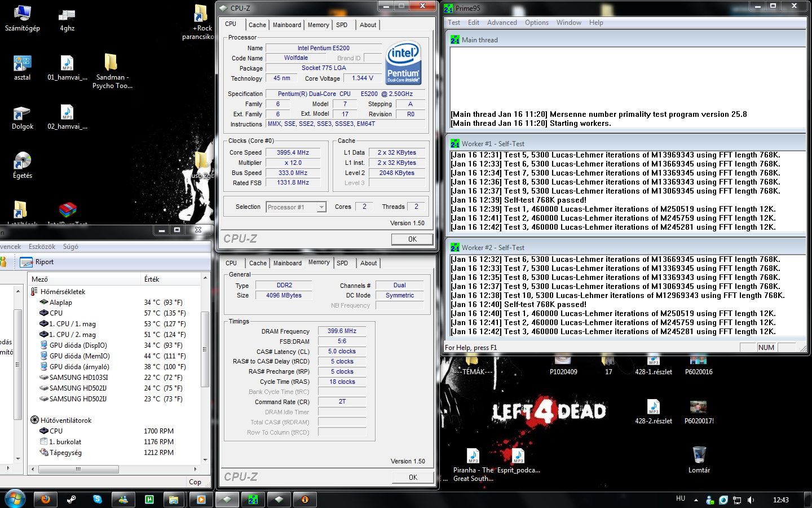Select the Alaplap temperature row
This screenshot has width=812, height=508.
click(x=116, y=303)
